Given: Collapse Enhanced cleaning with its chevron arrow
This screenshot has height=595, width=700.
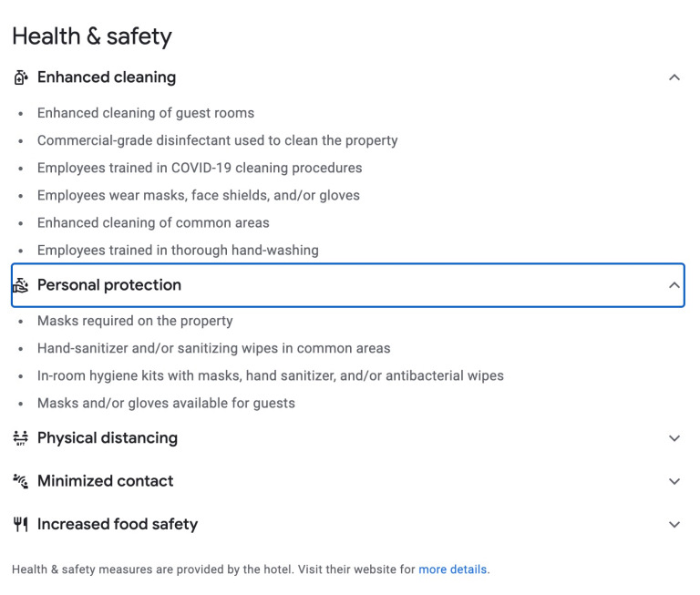Looking at the screenshot, I should click(674, 77).
